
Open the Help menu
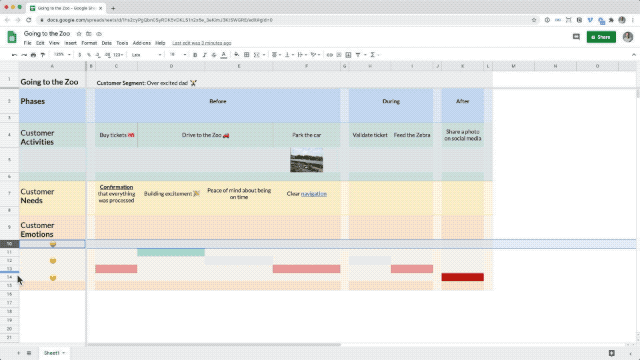coord(160,43)
